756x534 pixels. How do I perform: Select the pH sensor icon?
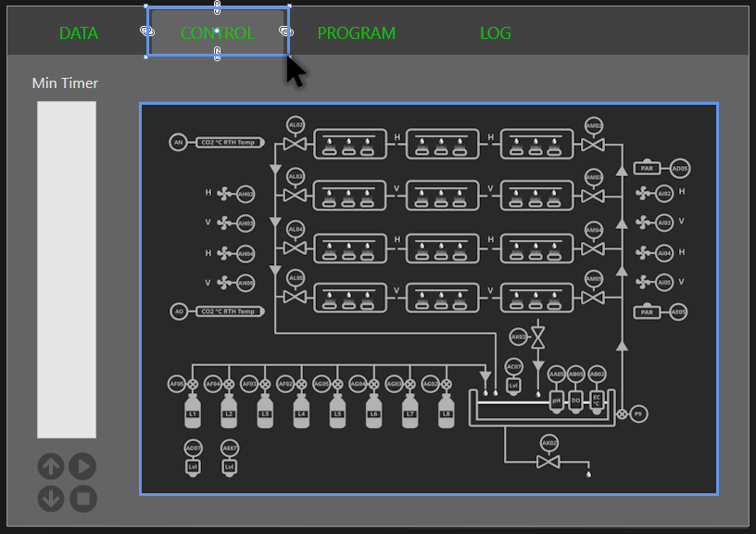pos(557,400)
